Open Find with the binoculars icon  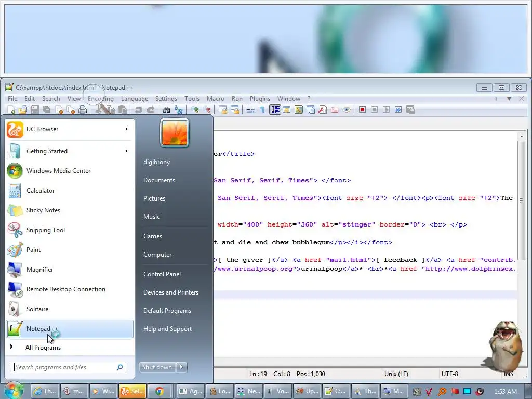(x=166, y=110)
